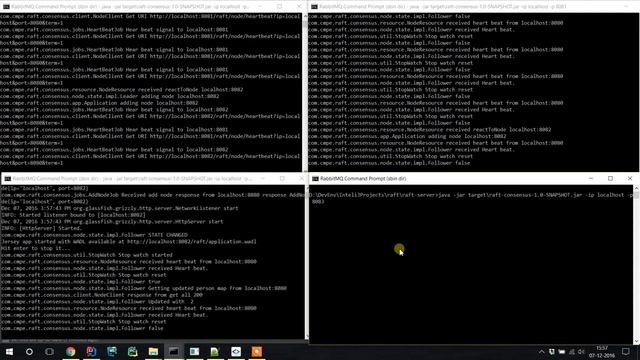The width and height of the screenshot is (640, 360).
Task: Click "Follower Updated with 2" line
Action: coord(97,302)
